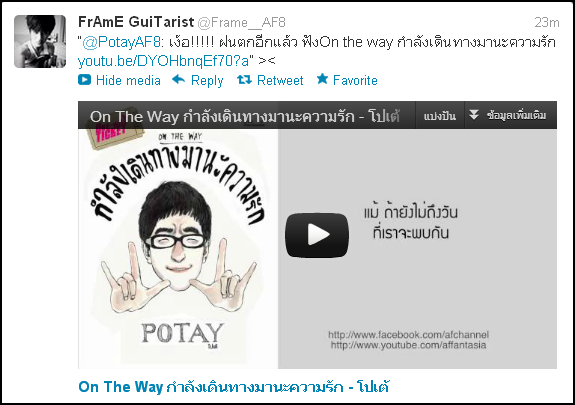Click the double-chevron icon beside ข้อมูลเพิ่มเติม
Screen dimensions: 575x405
click(474, 115)
